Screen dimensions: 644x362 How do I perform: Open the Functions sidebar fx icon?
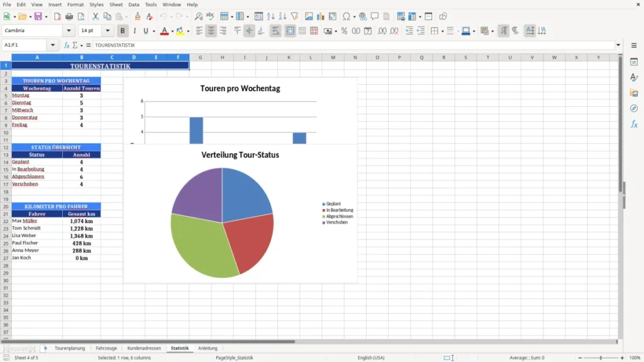(634, 124)
